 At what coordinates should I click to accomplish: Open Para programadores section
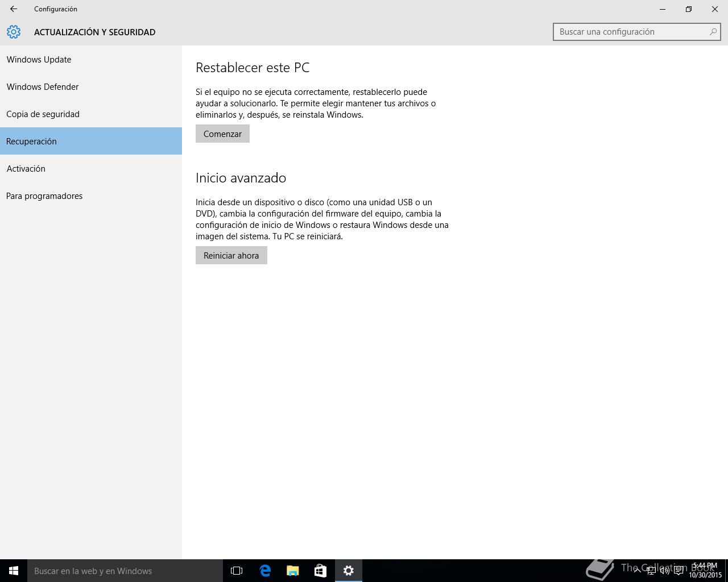[x=91, y=196]
